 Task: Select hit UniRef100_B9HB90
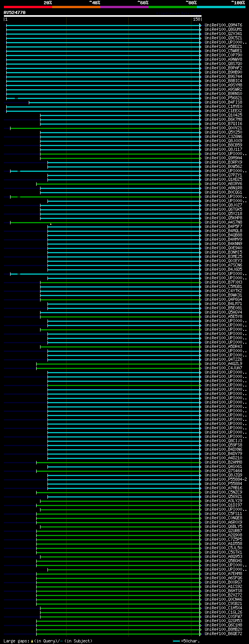223,72
